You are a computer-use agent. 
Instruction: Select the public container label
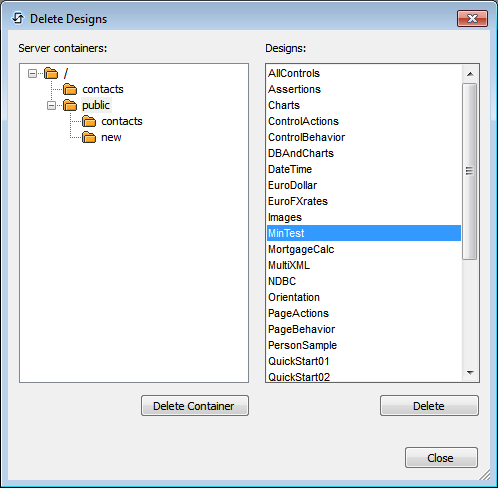[96, 105]
